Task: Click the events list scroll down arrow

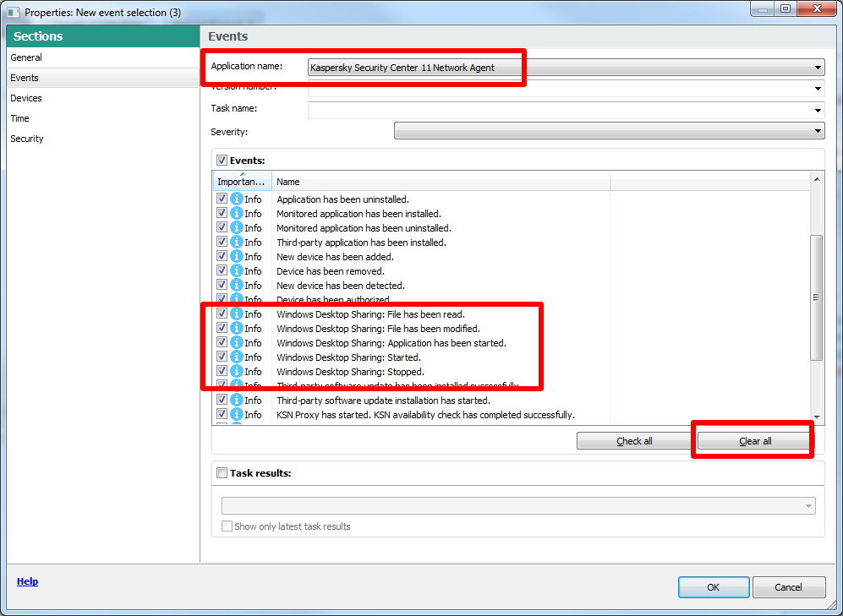Action: 817,417
